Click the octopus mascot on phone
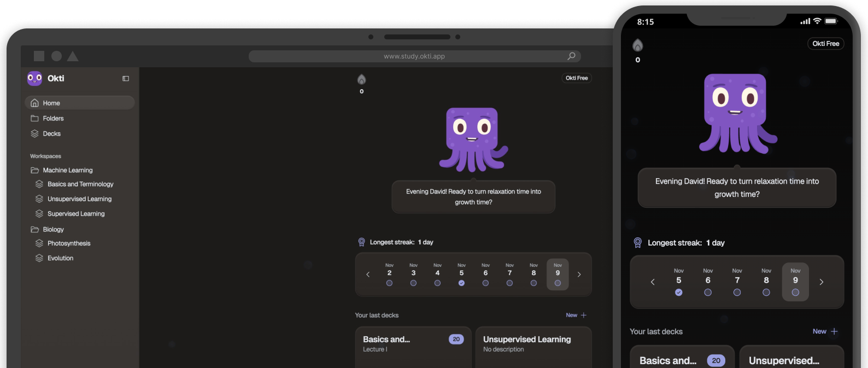Image resolution: width=868 pixels, height=368 pixels. click(738, 113)
